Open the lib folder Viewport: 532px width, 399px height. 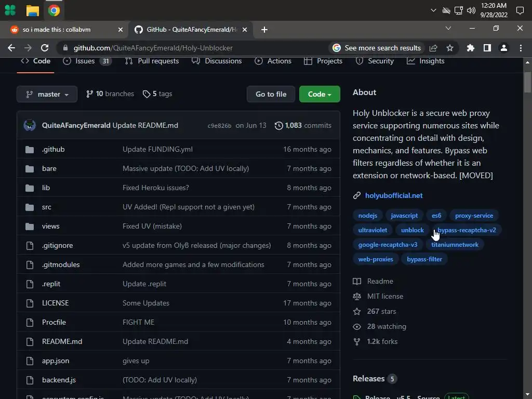(46, 188)
